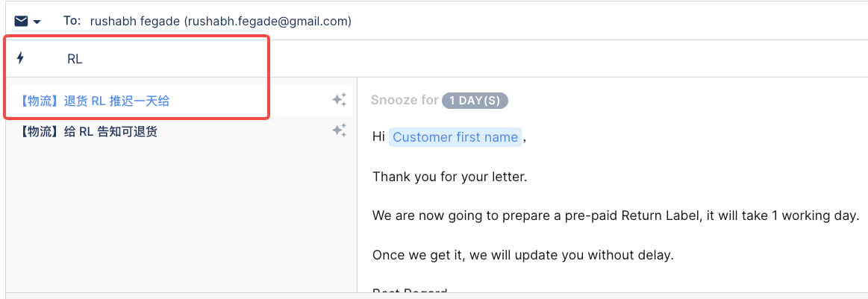Image resolution: width=868 pixels, height=299 pixels.
Task: Open the dropdown arrow beside the envelope
Action: [x=37, y=22]
